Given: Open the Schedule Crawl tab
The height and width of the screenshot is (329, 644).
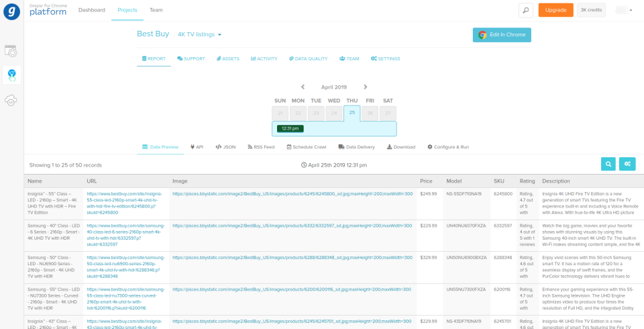Looking at the screenshot, I should 307,147.
